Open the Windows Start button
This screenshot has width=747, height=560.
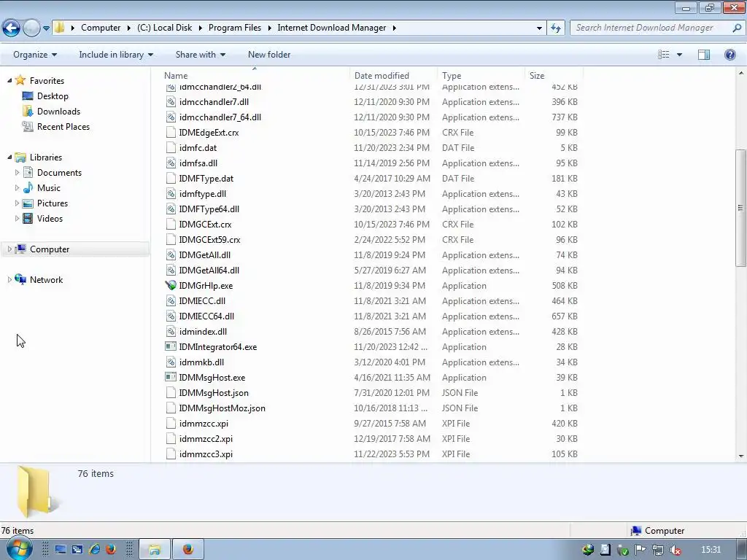18,549
